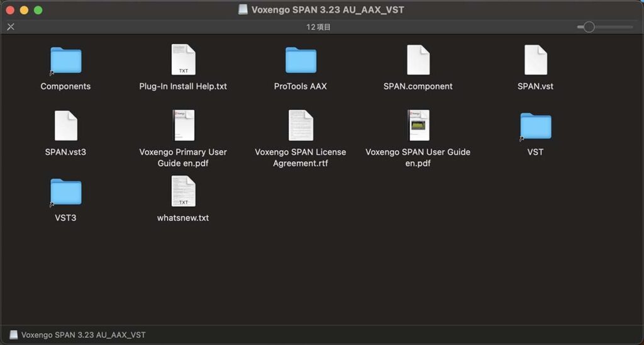Select the Components folder alias icon
This screenshot has width=644, height=345.
(x=65, y=61)
